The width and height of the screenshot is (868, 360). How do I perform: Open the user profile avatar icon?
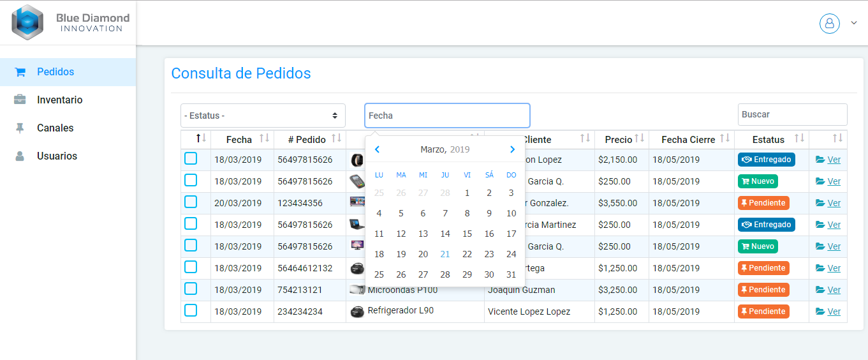pos(829,24)
